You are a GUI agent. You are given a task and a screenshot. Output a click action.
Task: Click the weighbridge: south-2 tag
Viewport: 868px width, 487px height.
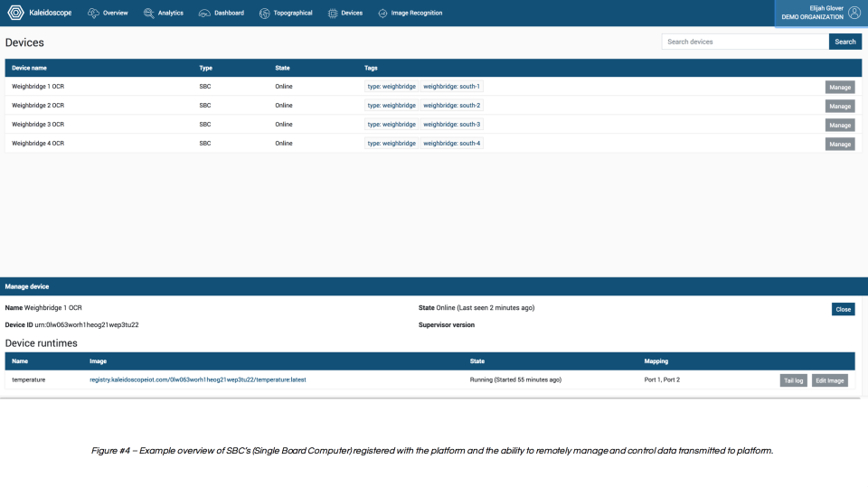[452, 105]
